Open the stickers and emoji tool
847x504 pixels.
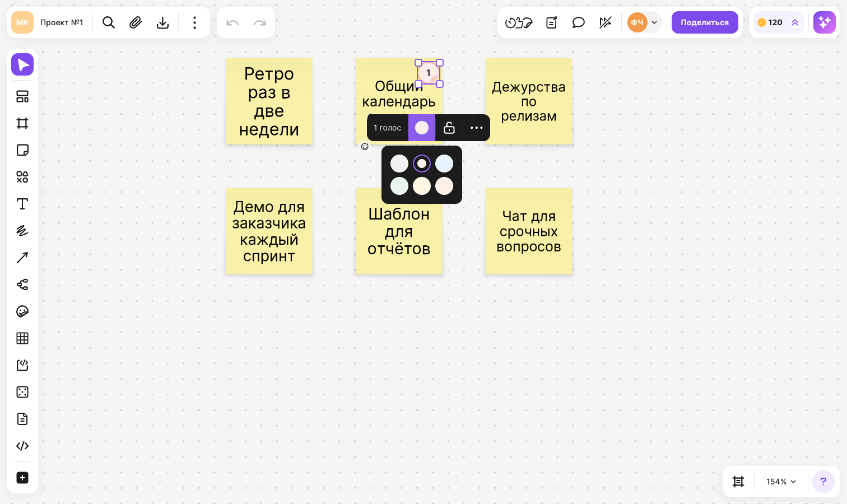(x=22, y=311)
